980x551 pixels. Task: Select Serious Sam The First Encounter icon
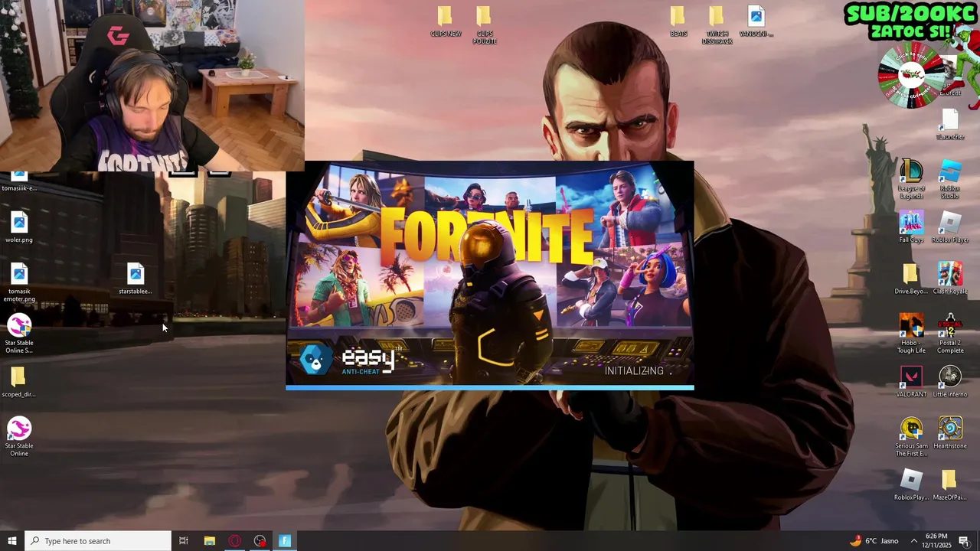pos(911,437)
